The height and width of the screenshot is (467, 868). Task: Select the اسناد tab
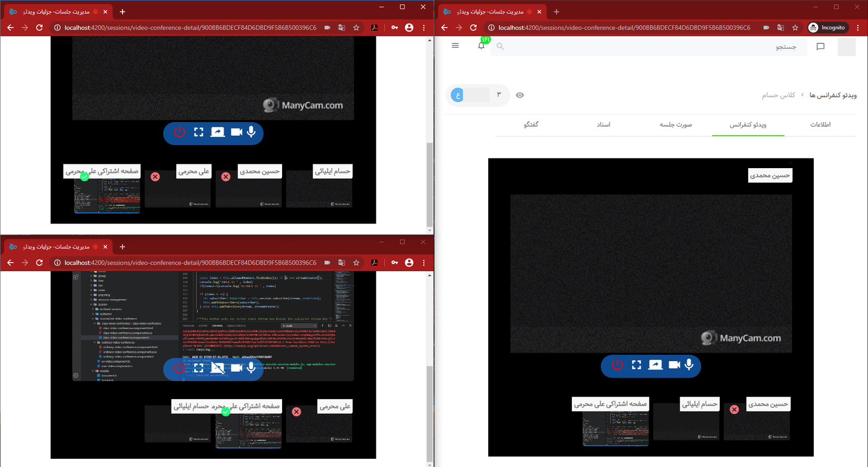pyautogui.click(x=603, y=125)
